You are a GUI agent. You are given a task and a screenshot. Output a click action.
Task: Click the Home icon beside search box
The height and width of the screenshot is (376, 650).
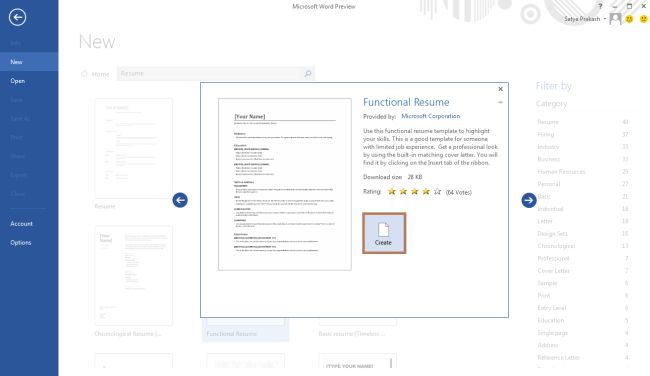(84, 74)
